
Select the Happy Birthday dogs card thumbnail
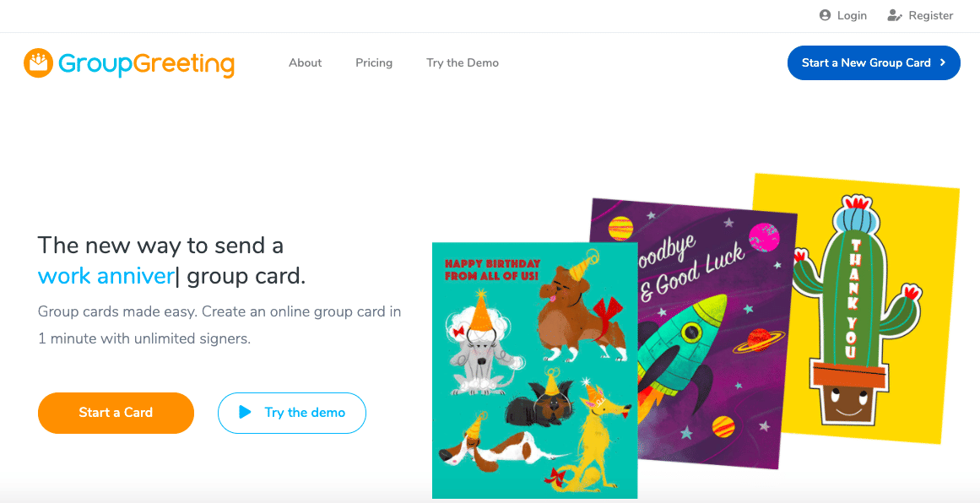click(x=534, y=370)
